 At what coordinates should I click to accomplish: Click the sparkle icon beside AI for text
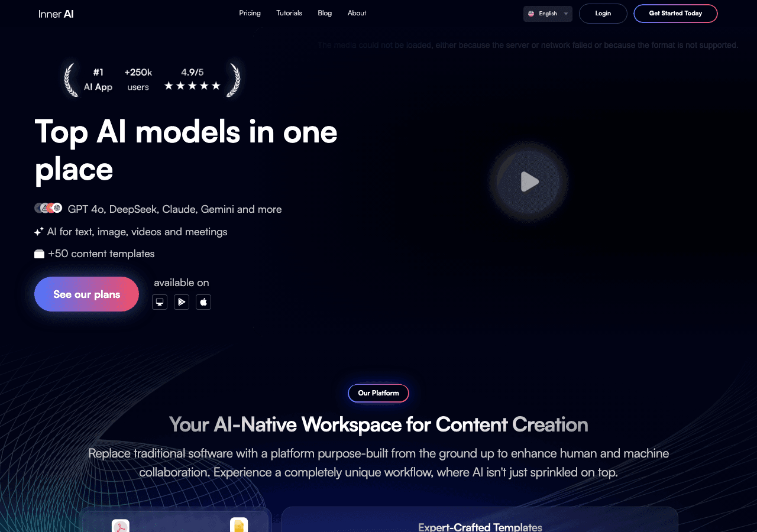point(39,232)
